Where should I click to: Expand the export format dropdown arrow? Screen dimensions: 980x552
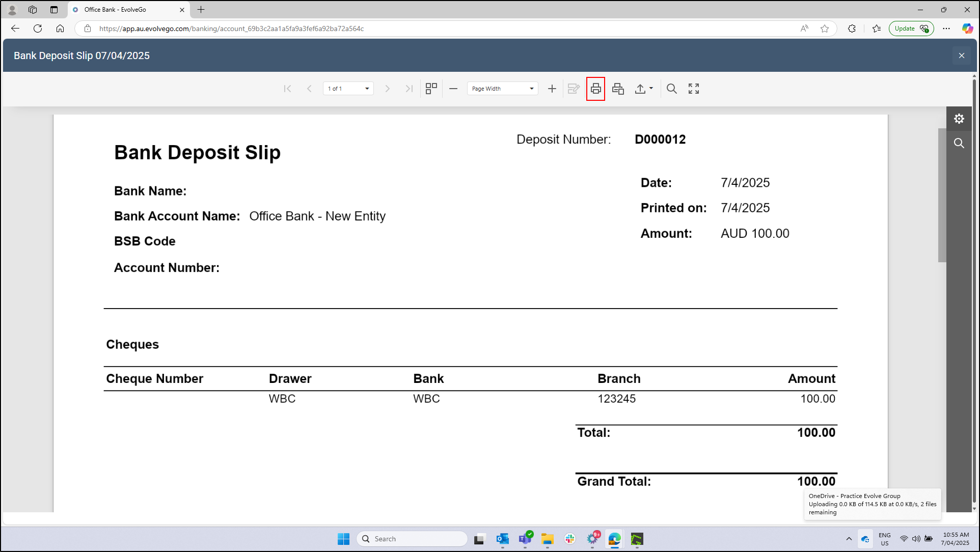click(651, 89)
